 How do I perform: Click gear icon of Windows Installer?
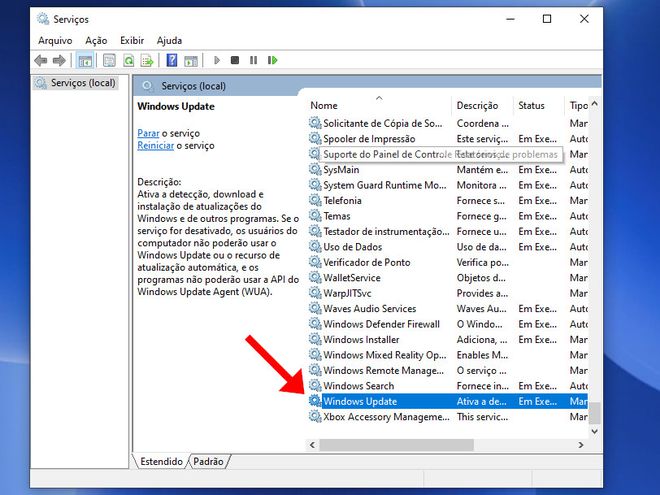pyautogui.click(x=315, y=339)
